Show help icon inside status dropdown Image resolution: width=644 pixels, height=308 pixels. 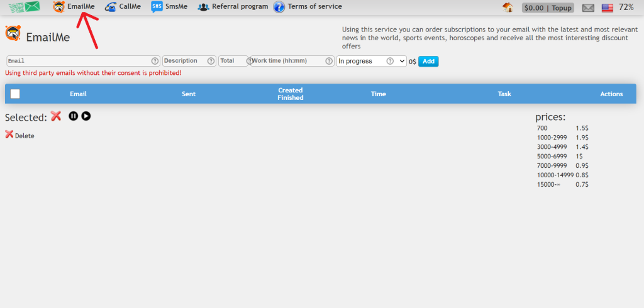pyautogui.click(x=390, y=61)
